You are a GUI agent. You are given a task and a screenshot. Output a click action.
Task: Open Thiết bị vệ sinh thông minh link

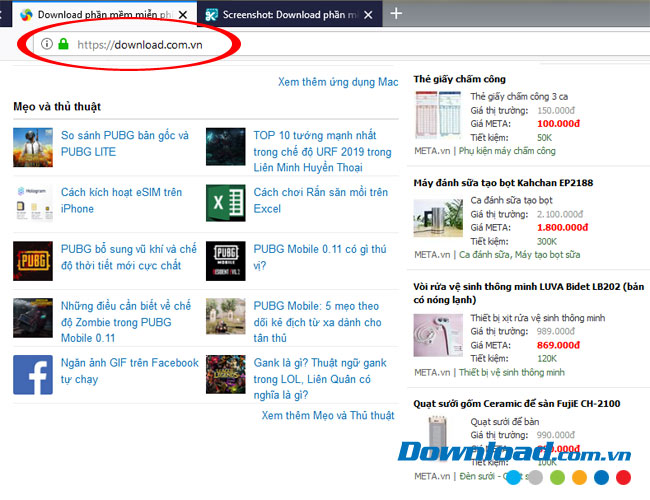tap(512, 372)
